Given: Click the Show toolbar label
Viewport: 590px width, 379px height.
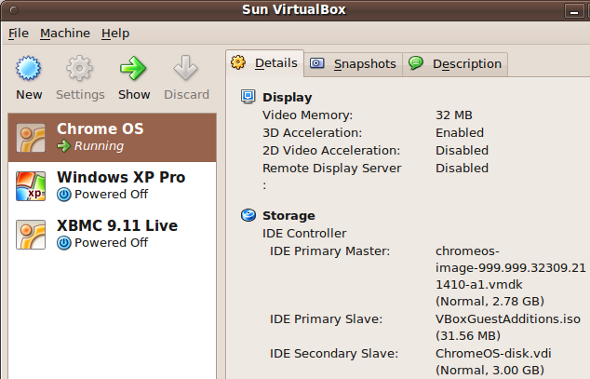Looking at the screenshot, I should click(x=134, y=94).
